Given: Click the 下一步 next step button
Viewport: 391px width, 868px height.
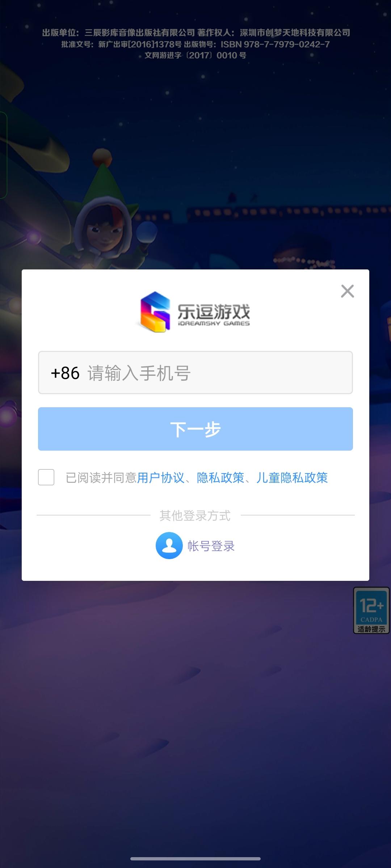Looking at the screenshot, I should (x=195, y=429).
